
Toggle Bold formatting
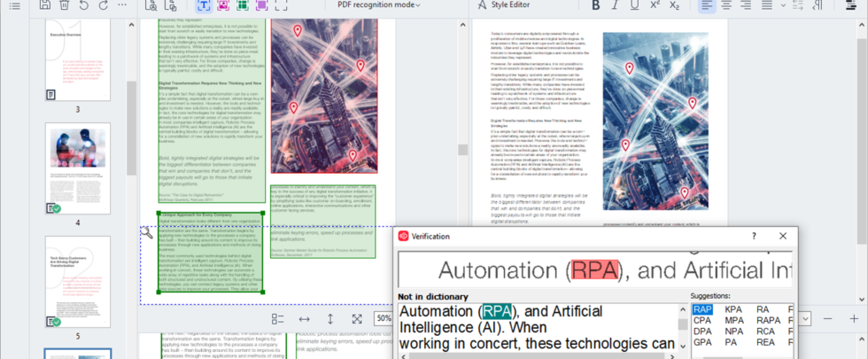pyautogui.click(x=595, y=5)
